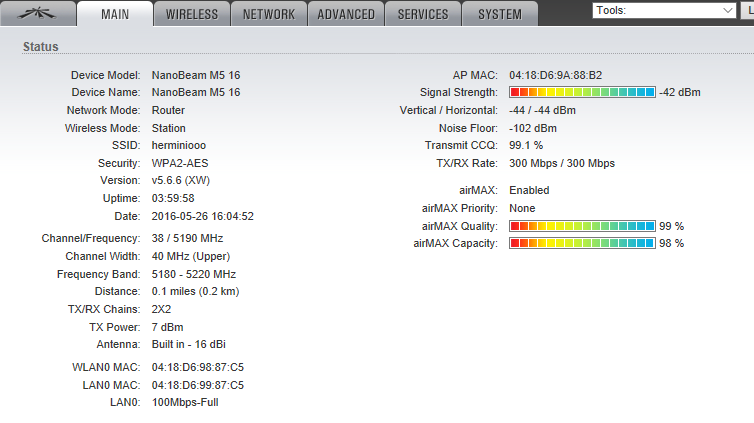Viewport: 754px width, 423px height.
Task: Select Network Mode value Router
Action: tap(168, 110)
